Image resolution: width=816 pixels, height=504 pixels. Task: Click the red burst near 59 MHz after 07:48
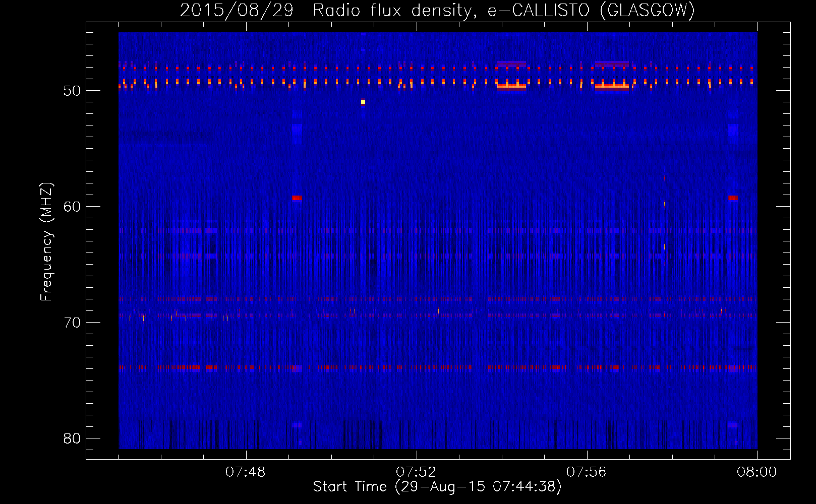[297, 198]
